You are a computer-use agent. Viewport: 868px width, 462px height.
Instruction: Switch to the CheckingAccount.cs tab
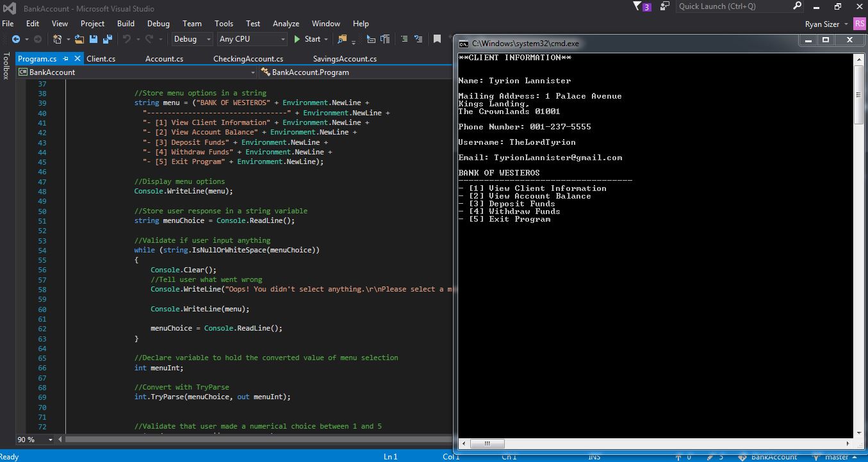248,58
